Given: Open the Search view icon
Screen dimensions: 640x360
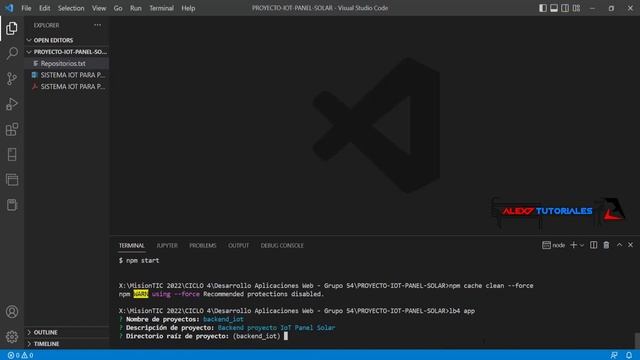Looking at the screenshot, I should 12,53.
